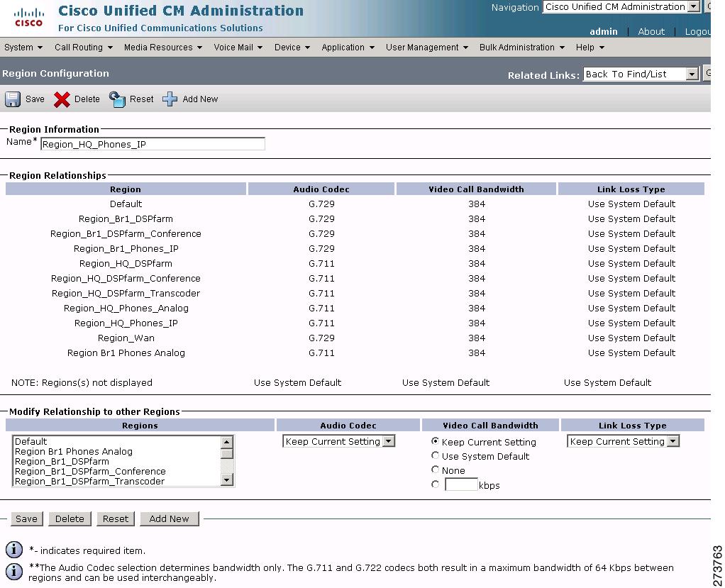Screen dimensions: 725x588
Task: Select Region_Br1_DSPfarm in the Regions list
Action: 118,461
